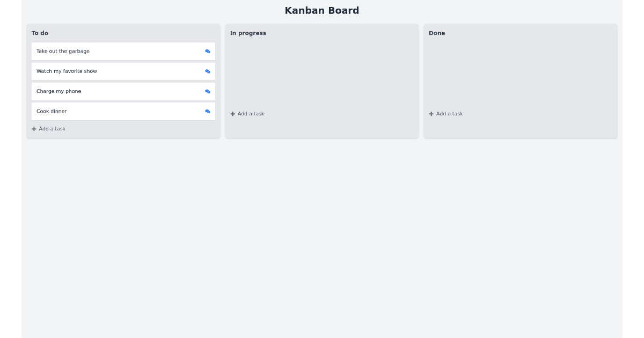Click the 'Done' column header
Image resolution: width=644 pixels, height=338 pixels.
[x=437, y=33]
